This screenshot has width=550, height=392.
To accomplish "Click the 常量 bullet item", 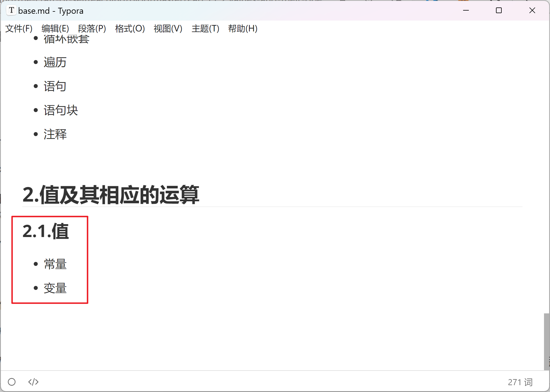I will coord(55,264).
